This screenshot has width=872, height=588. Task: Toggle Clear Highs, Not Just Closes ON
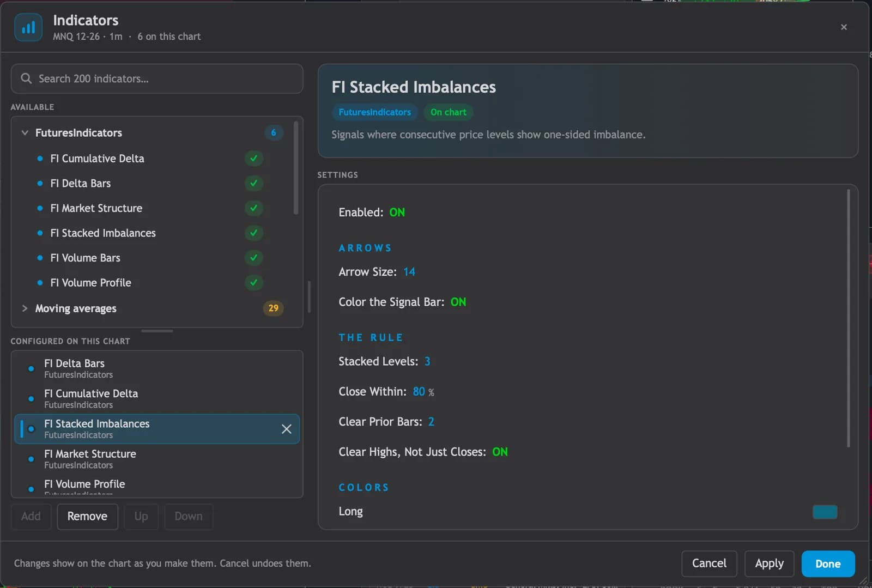(x=500, y=452)
